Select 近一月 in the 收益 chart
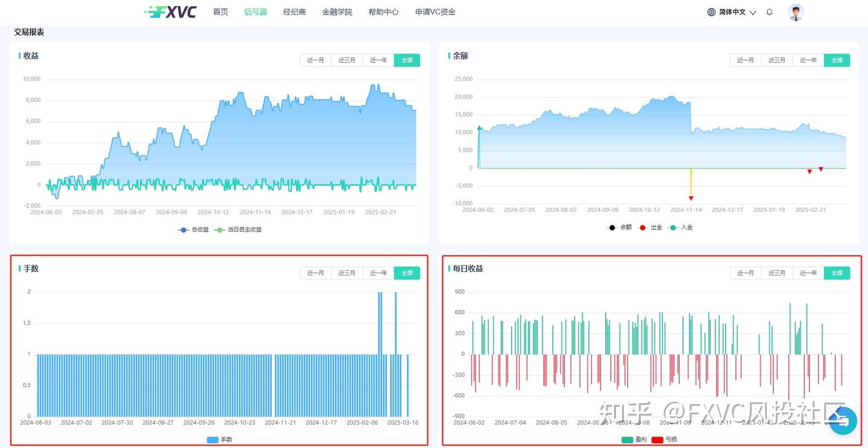The image size is (868, 448). [315, 60]
